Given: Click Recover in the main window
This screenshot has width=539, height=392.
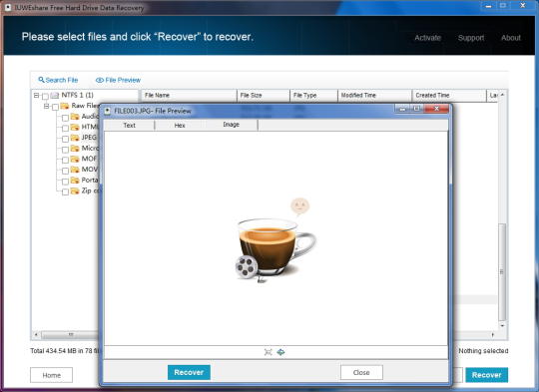Looking at the screenshot, I should coord(487,375).
